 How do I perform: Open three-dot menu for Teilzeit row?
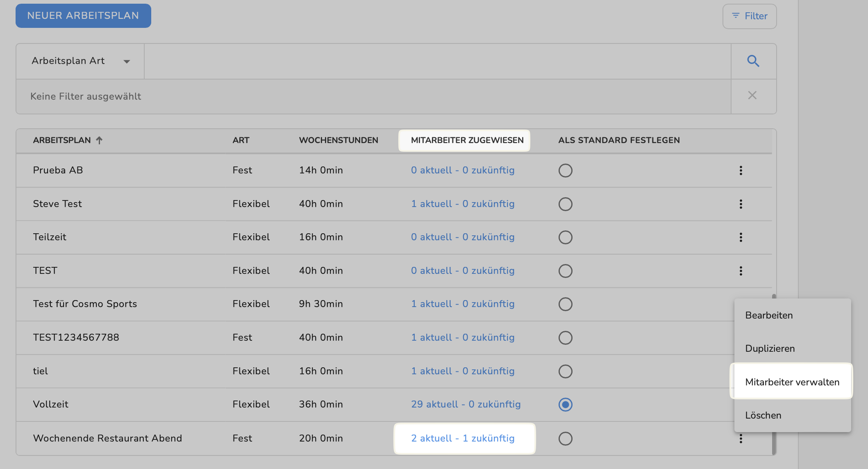tap(741, 237)
